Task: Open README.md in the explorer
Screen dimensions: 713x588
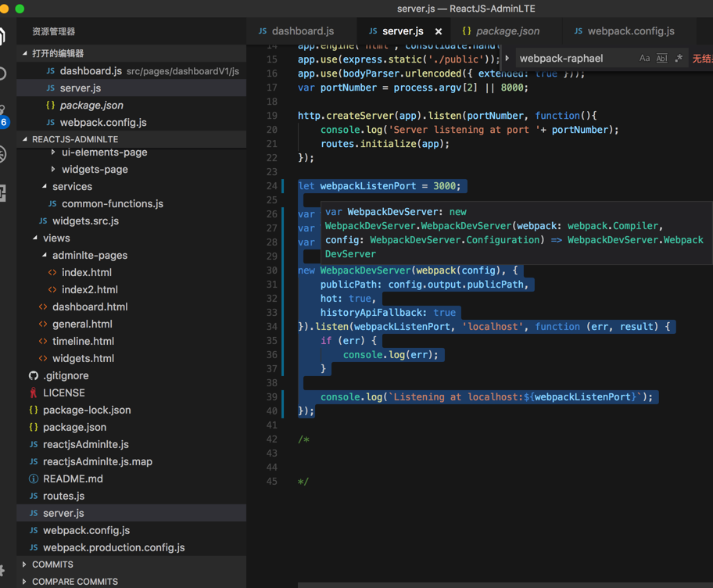Action: point(73,479)
